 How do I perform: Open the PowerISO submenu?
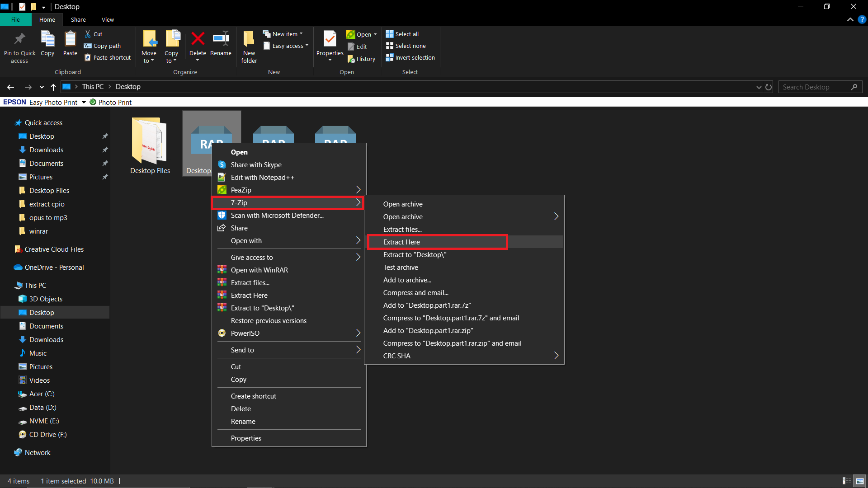289,333
